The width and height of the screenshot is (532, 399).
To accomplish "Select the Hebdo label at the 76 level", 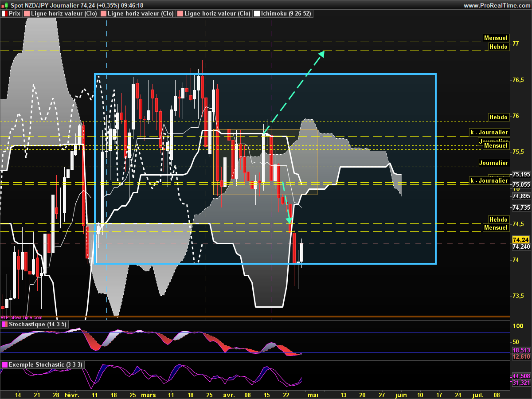I will (x=498, y=117).
